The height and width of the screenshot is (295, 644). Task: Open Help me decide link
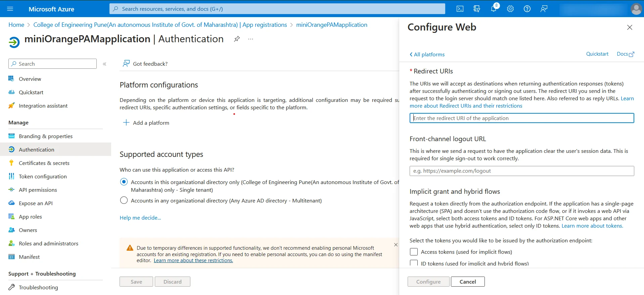pyautogui.click(x=140, y=218)
